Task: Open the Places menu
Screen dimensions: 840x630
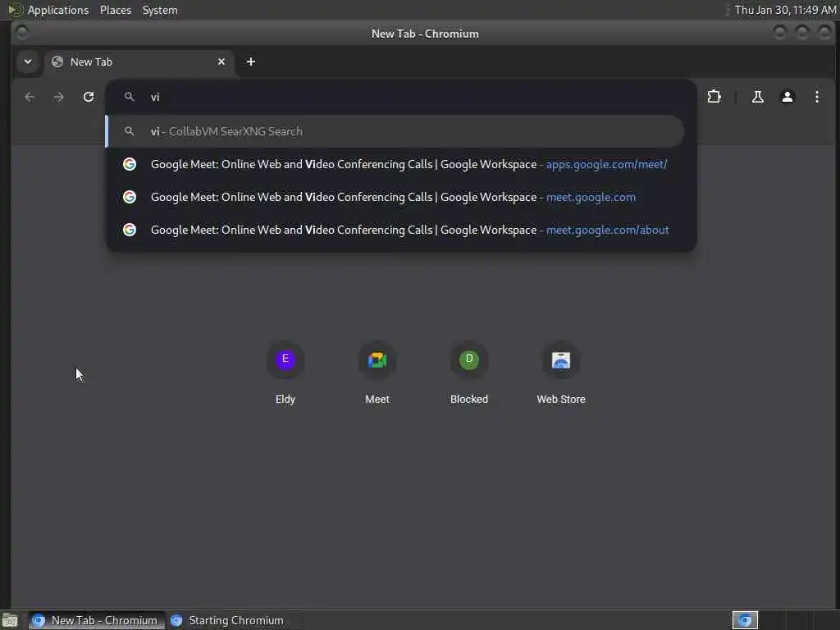Action: click(116, 10)
